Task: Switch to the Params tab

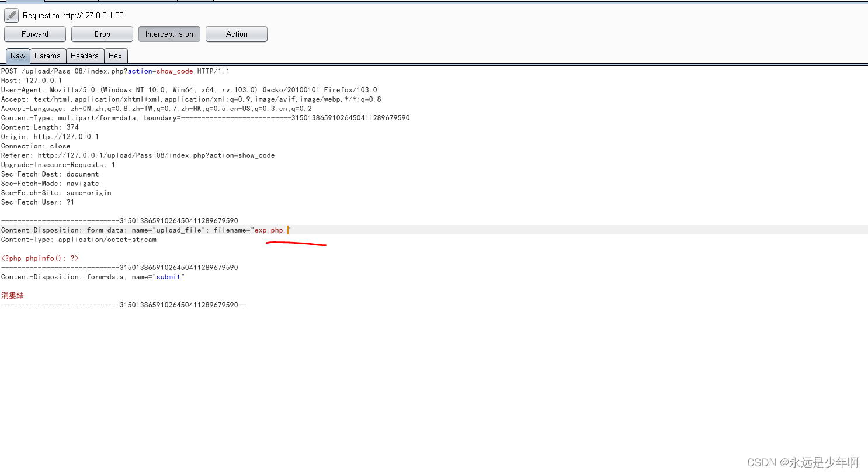Action: tap(47, 56)
